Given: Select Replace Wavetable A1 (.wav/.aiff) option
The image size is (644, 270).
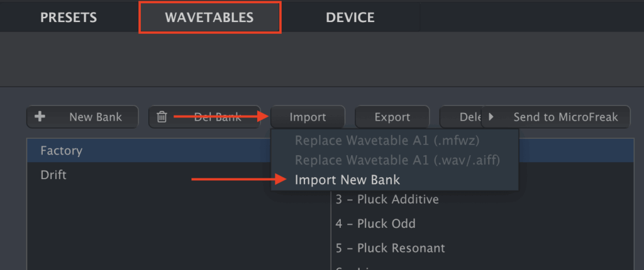Looking at the screenshot, I should [x=397, y=160].
